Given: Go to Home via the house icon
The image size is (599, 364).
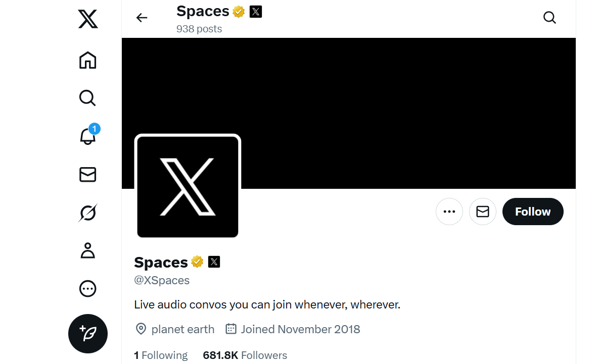Looking at the screenshot, I should pyautogui.click(x=88, y=60).
